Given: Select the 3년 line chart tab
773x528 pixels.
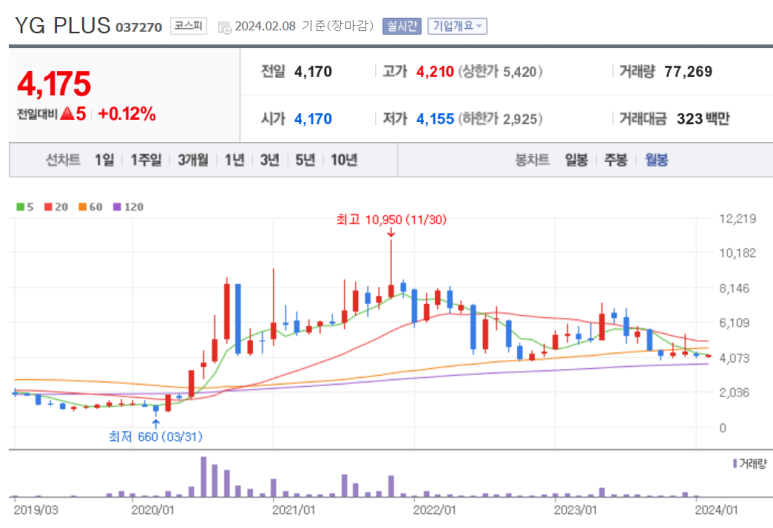Looking at the screenshot, I should [x=270, y=160].
